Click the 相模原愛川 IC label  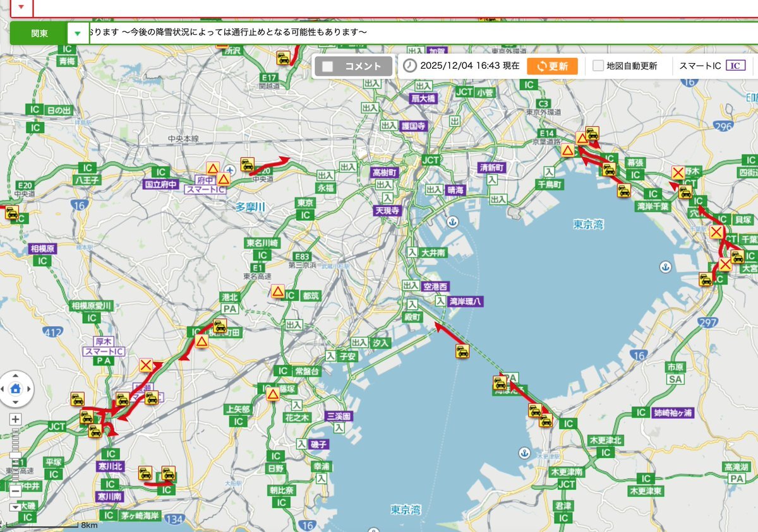[93, 306]
